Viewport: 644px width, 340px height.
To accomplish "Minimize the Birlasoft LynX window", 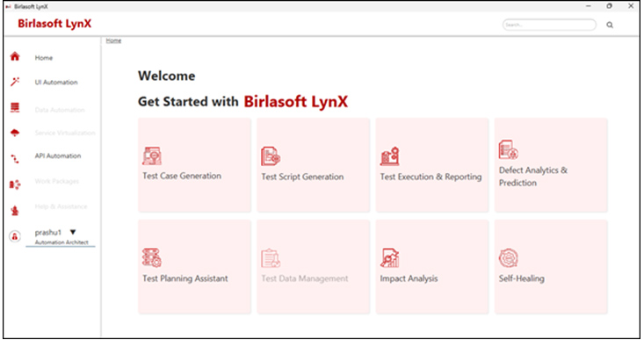I will point(589,6).
